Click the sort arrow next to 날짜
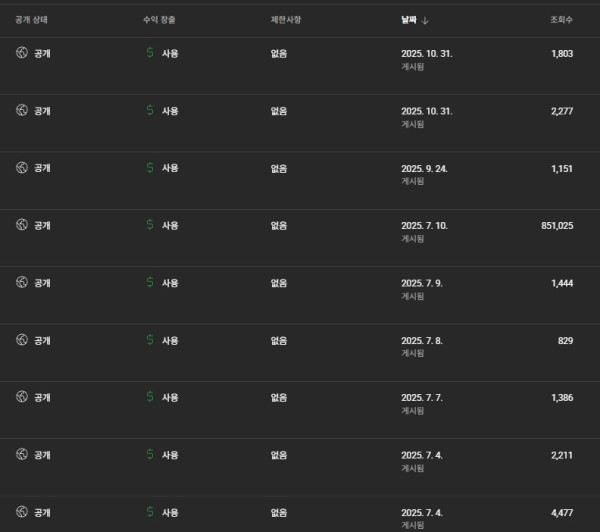Screen dimensions: 600x532 click(426, 20)
